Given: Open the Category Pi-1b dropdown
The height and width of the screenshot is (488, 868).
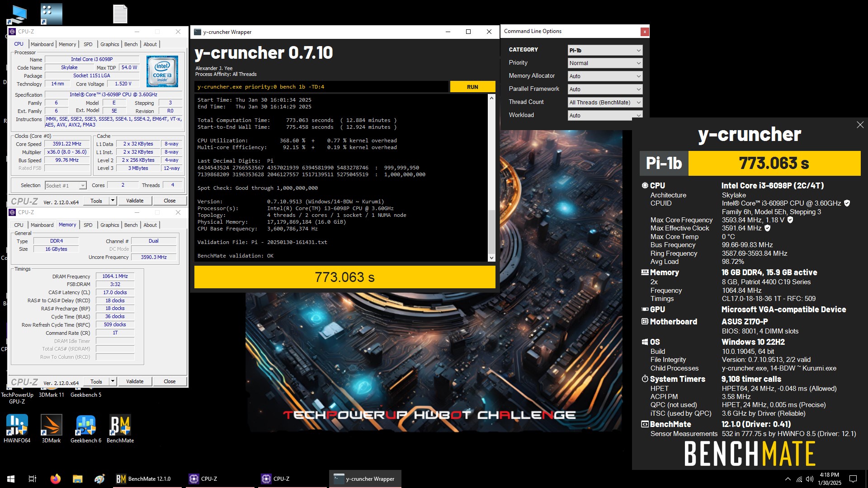Looking at the screenshot, I should pyautogui.click(x=605, y=50).
